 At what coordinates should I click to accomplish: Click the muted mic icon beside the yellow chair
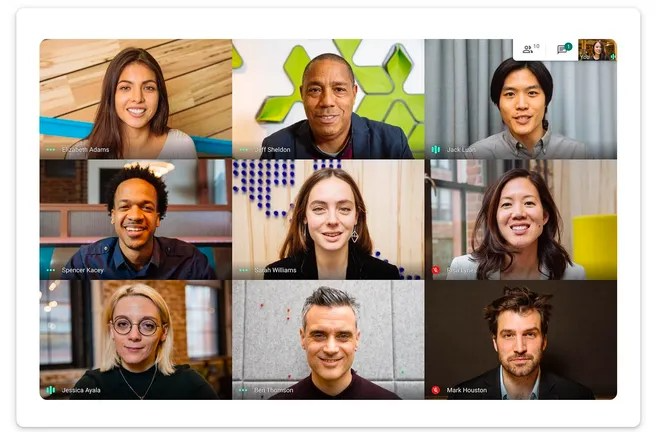[436, 270]
